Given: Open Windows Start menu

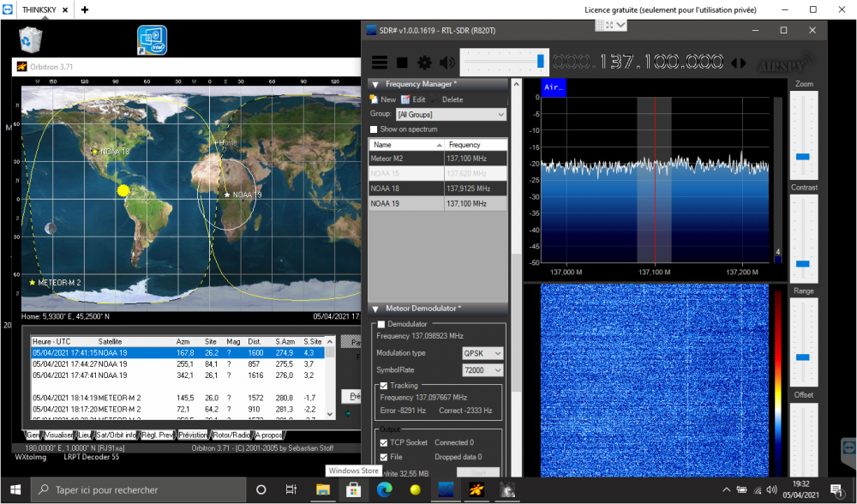Looking at the screenshot, I should coord(15,489).
